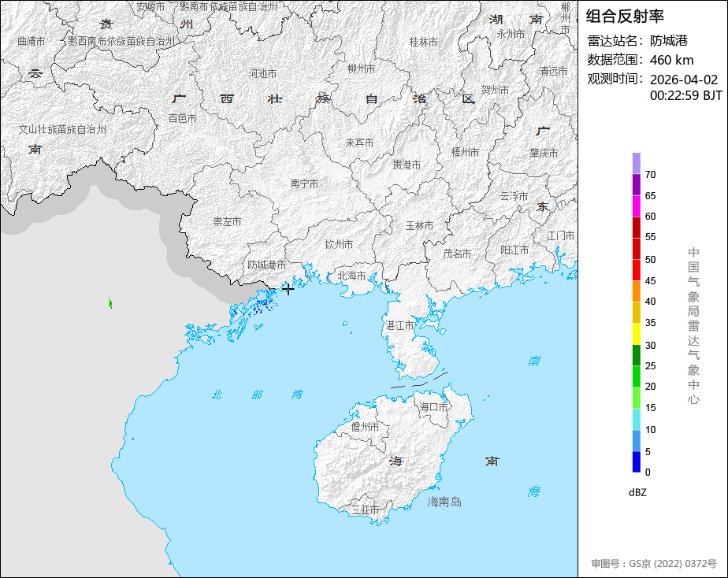The width and height of the screenshot is (728, 578).
Task: Click the 北海市 map label
Action: [351, 276]
